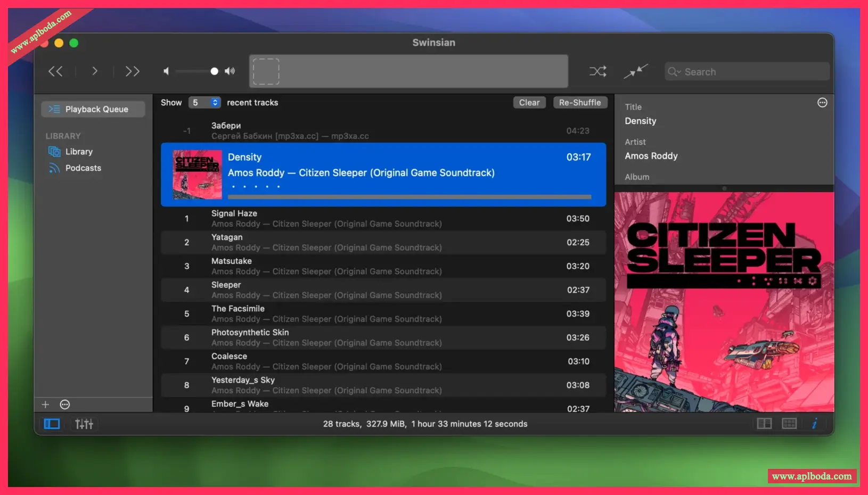Screen dimensions: 868x495
Task: Click the Density title in the inspector
Action: click(641, 121)
